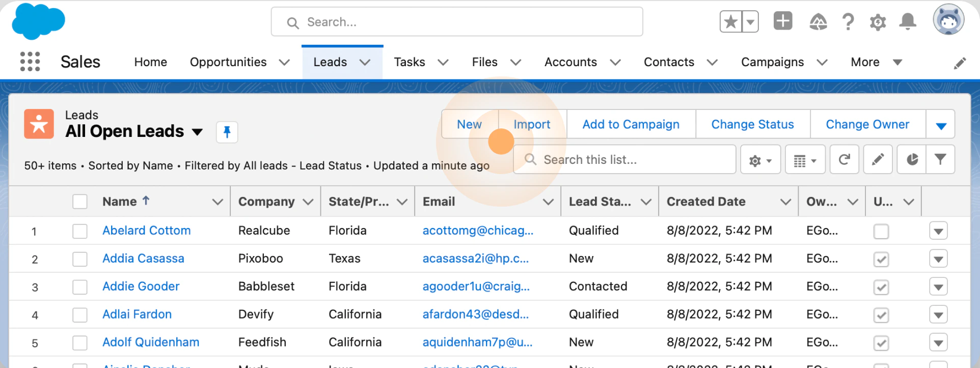This screenshot has width=980, height=368.
Task: Select the Addie Gooder row checkbox
Action: tap(80, 287)
